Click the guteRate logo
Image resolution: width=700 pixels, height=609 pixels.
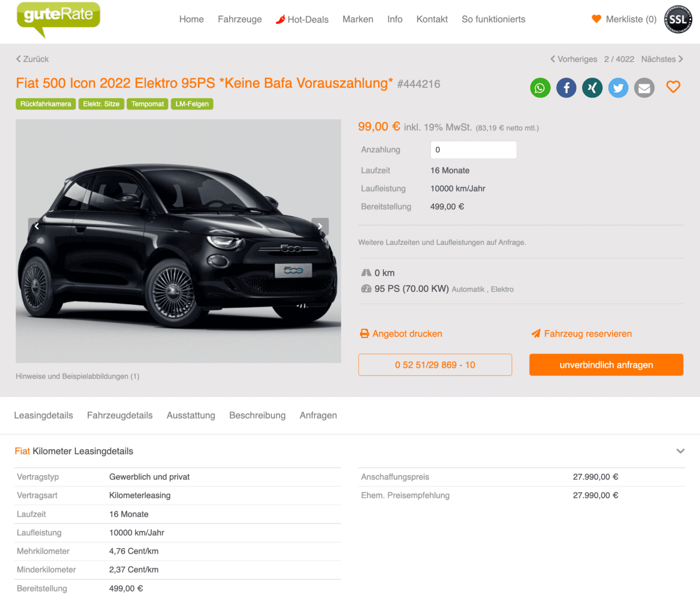(58, 19)
